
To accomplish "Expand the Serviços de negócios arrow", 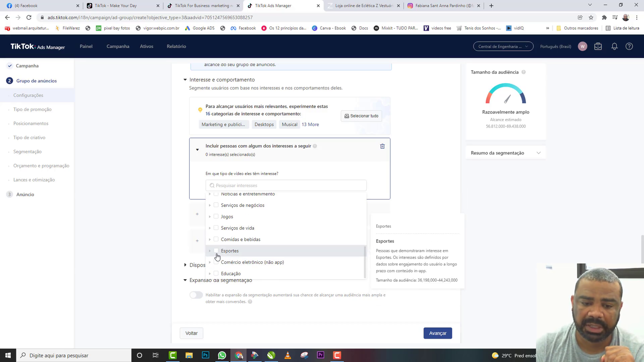I will coord(210,205).
